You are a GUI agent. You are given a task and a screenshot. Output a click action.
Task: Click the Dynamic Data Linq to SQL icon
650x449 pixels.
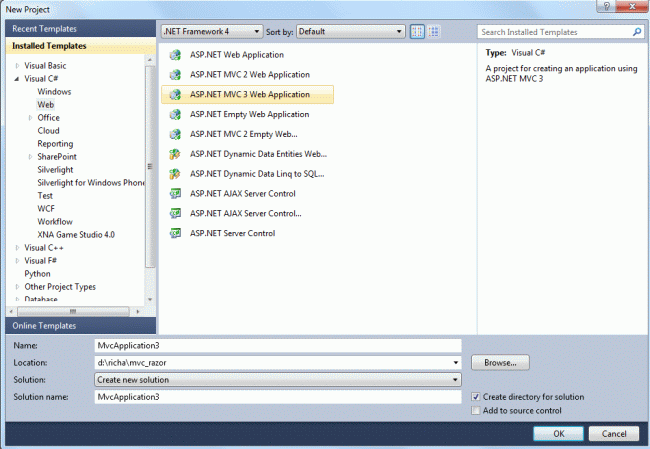175,174
